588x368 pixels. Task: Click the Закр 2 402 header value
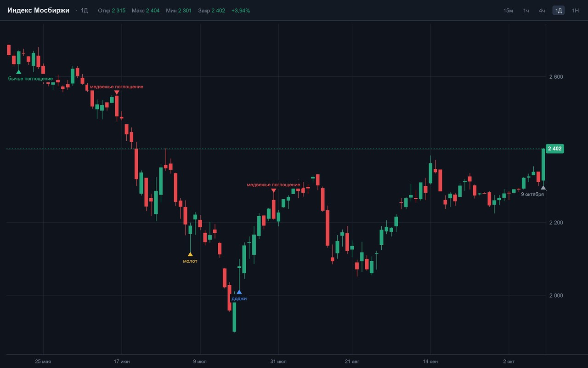(x=212, y=11)
